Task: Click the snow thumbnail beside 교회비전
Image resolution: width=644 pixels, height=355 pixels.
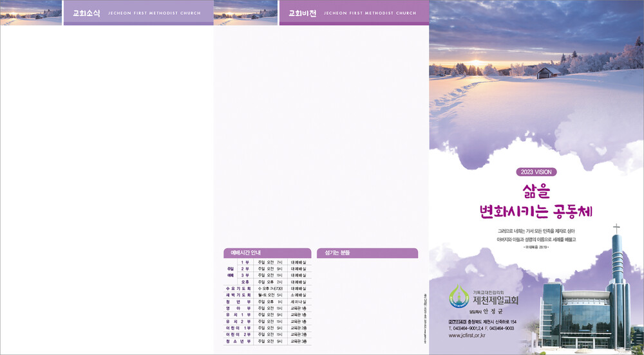Action: click(x=245, y=13)
